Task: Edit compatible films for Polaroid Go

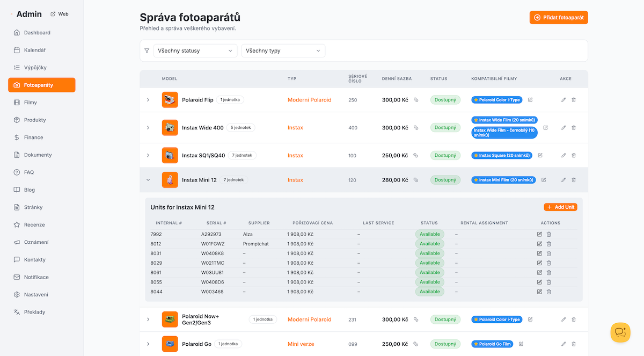Action: [x=521, y=344]
